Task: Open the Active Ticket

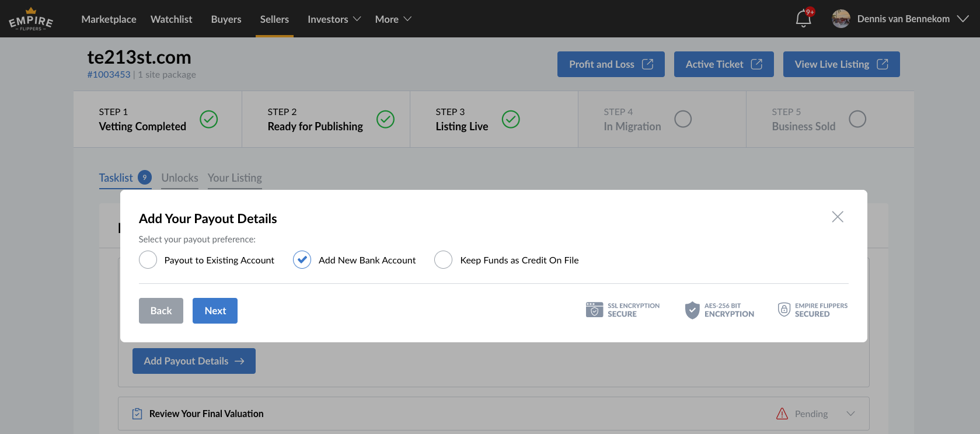Action: coord(724,64)
